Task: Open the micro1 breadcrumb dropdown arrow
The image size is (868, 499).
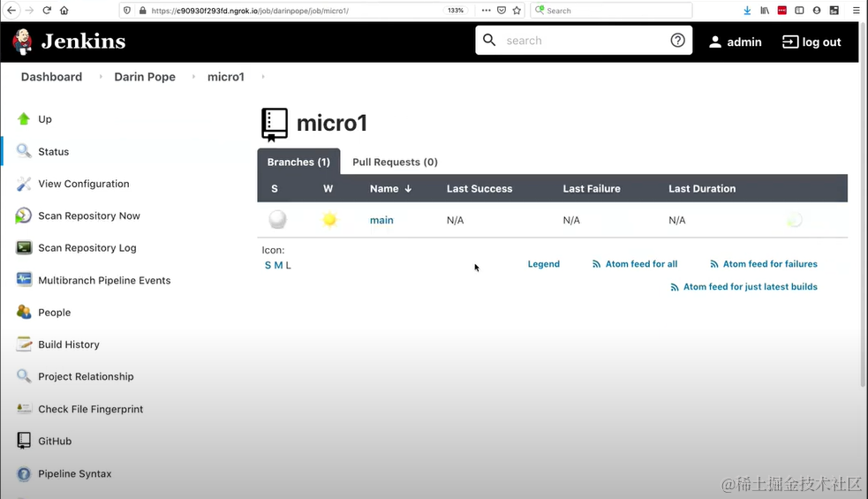Action: click(x=263, y=78)
